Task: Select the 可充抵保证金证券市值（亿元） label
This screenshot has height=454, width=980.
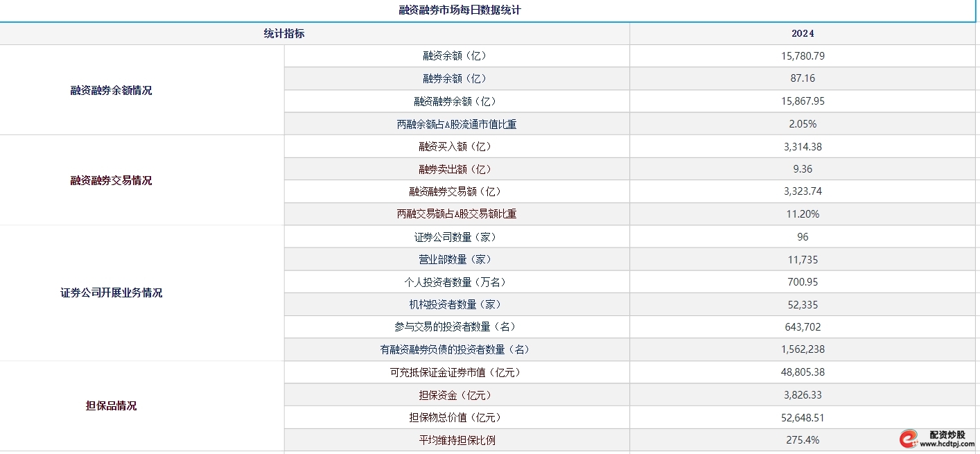Action: [x=457, y=372]
